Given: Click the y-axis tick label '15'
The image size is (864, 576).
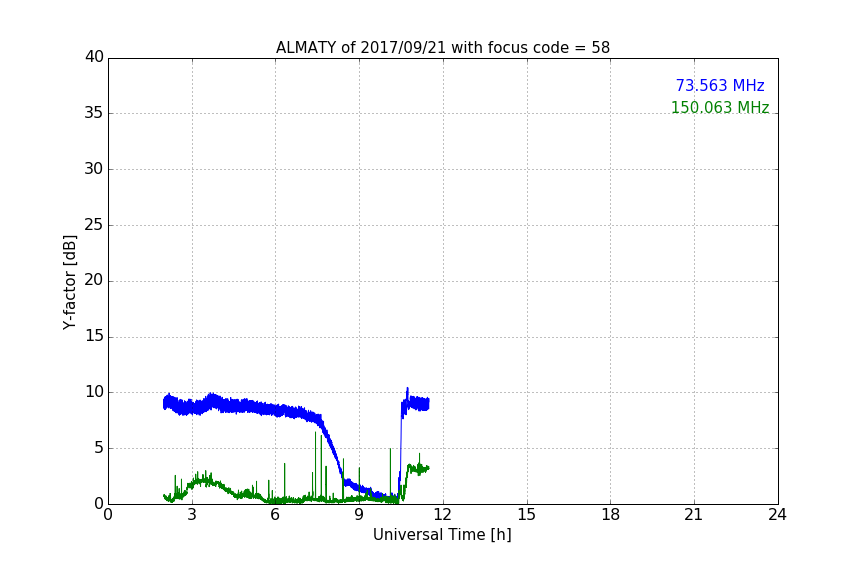Looking at the screenshot, I should (x=94, y=336).
